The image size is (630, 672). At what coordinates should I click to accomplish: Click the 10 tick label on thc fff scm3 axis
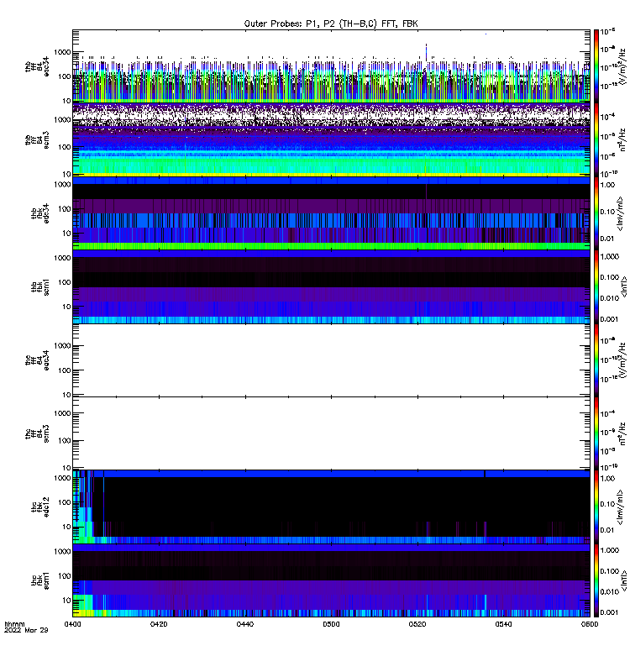66,468
